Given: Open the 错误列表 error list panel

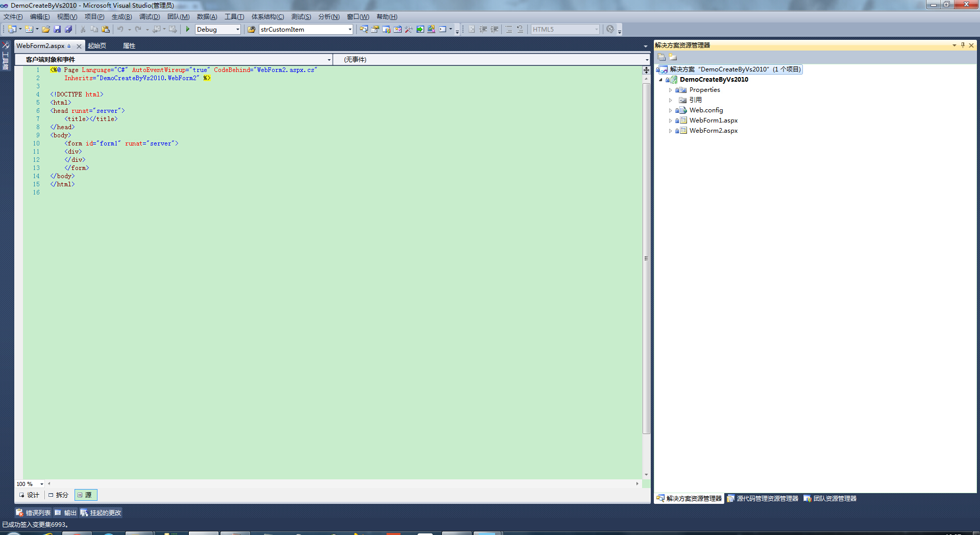Looking at the screenshot, I should pyautogui.click(x=34, y=513).
